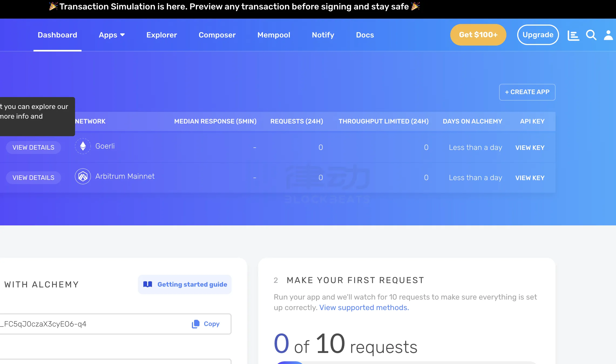Click the CREATE APP button
This screenshot has width=616, height=364.
pyautogui.click(x=527, y=92)
